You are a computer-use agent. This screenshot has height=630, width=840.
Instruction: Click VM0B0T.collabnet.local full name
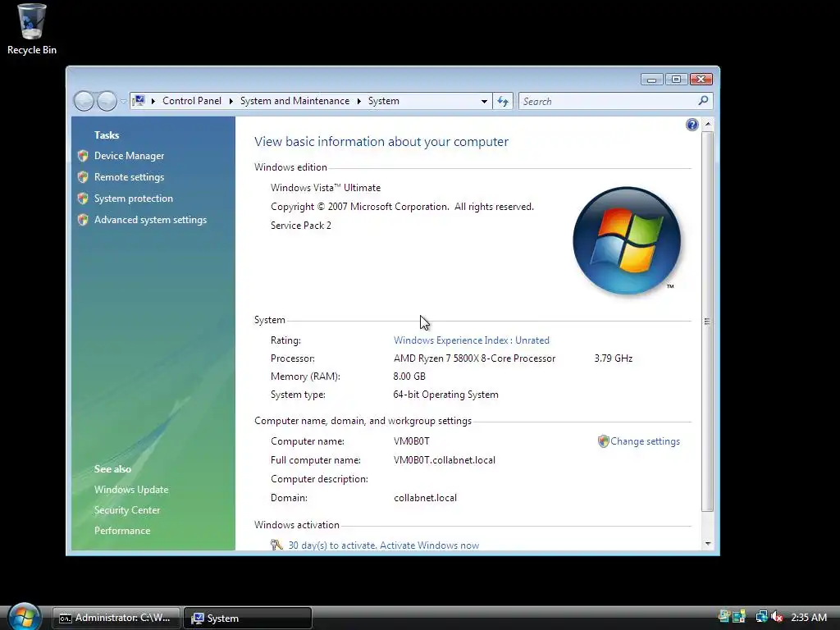pos(445,460)
